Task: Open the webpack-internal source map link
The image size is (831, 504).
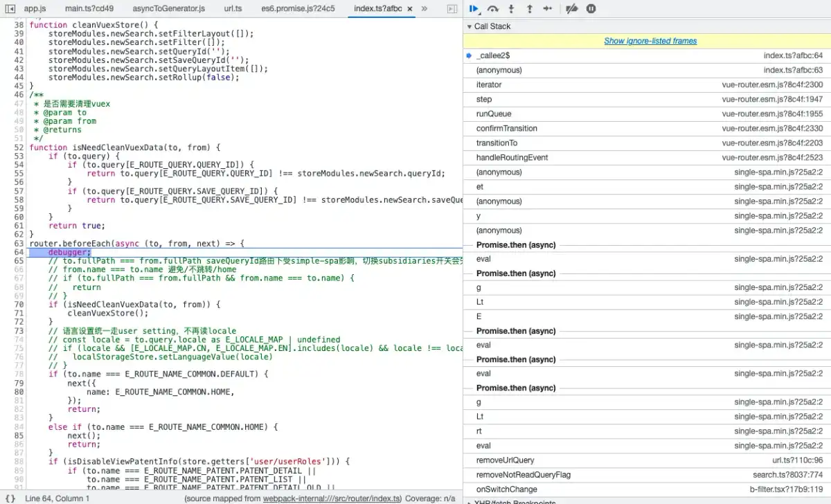Action: tap(332, 498)
